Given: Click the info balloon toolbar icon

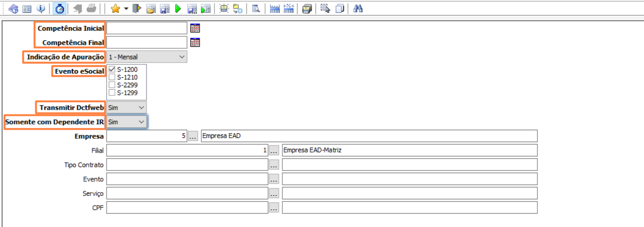Looking at the screenshot, I should (x=41, y=9).
